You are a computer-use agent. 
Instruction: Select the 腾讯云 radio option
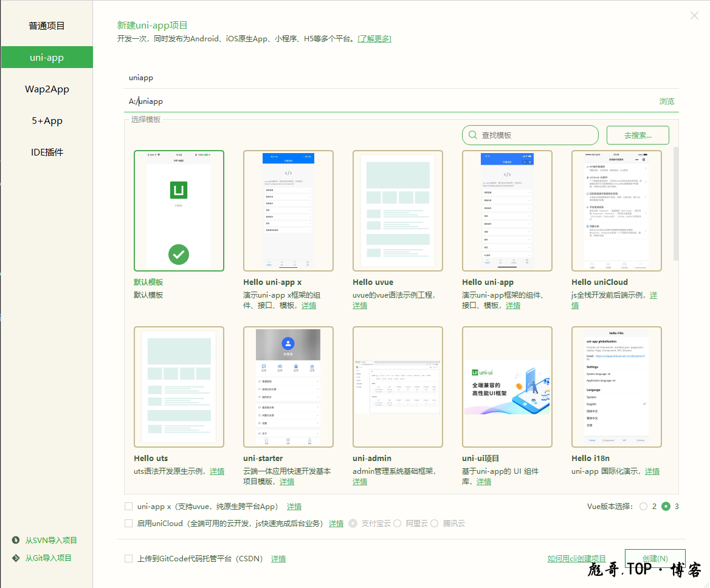click(x=434, y=524)
